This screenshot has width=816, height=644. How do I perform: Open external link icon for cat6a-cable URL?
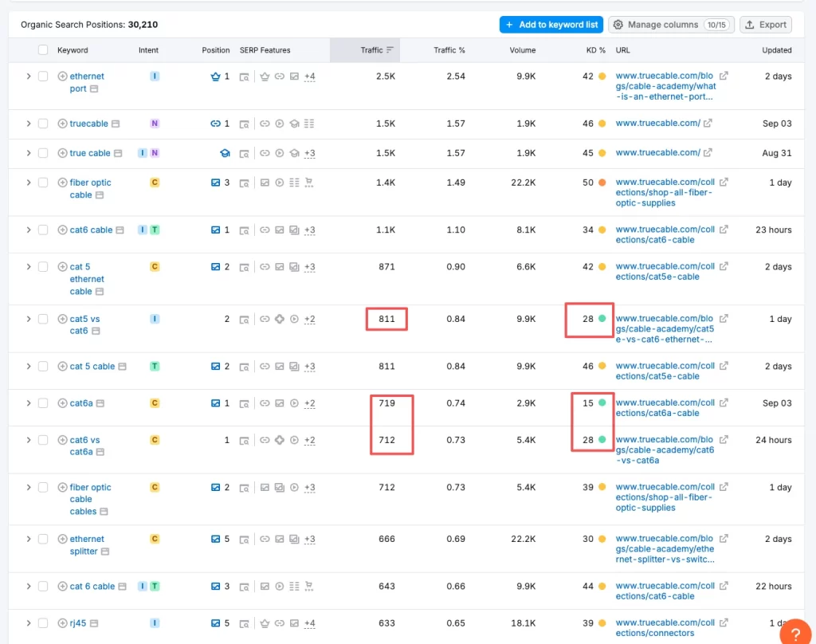[x=724, y=403]
